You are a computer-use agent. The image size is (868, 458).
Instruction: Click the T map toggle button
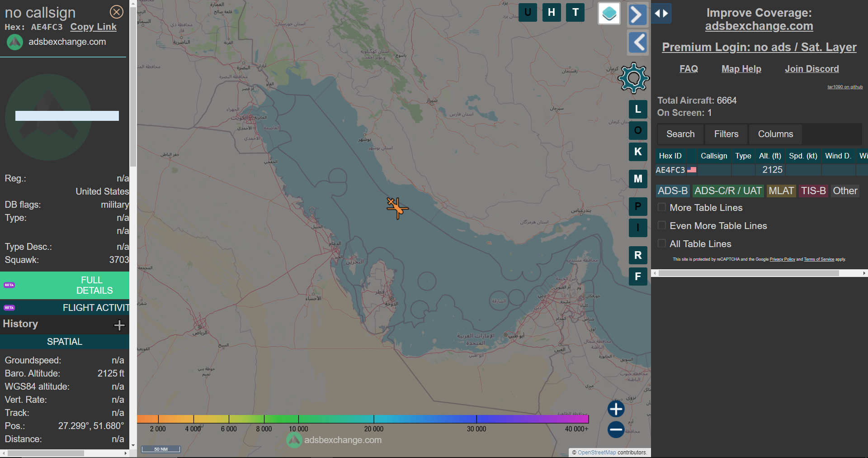(x=575, y=13)
